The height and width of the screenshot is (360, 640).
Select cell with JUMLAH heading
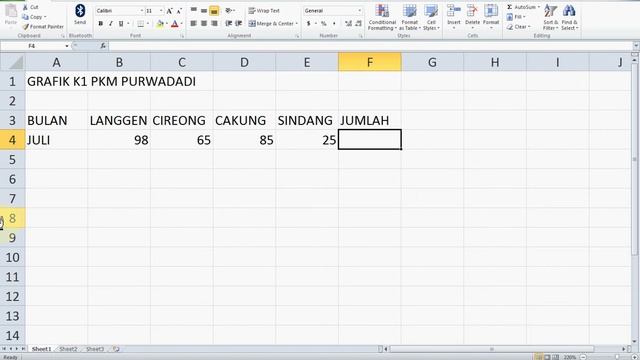pos(369,120)
